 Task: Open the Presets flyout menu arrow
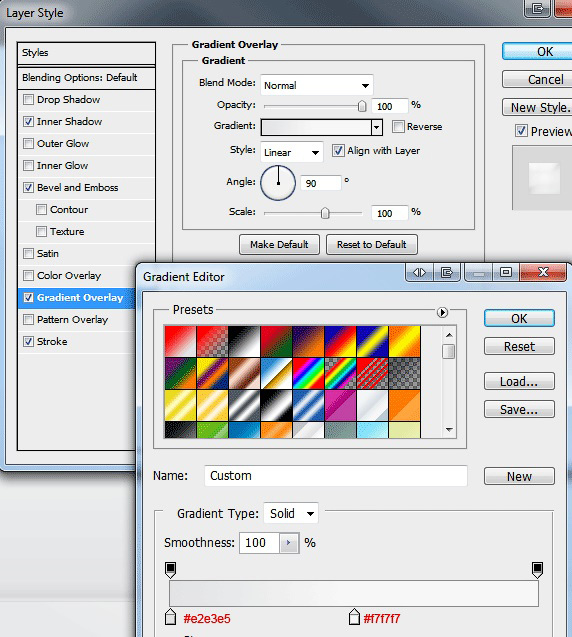coord(442,312)
